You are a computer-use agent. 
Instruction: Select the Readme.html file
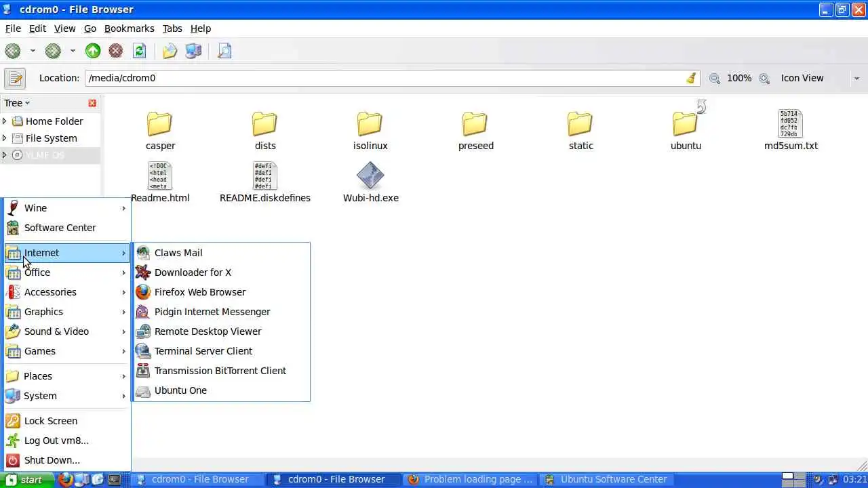160,183
